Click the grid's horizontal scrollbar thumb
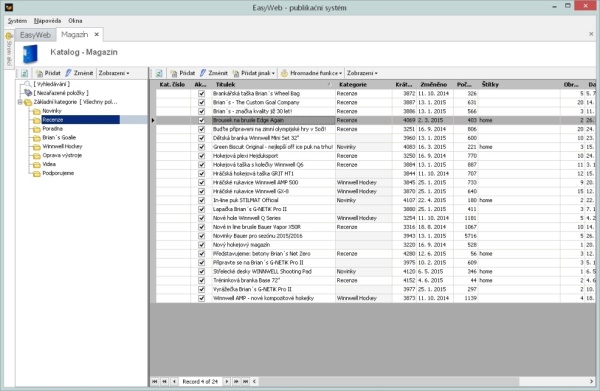 389,381
